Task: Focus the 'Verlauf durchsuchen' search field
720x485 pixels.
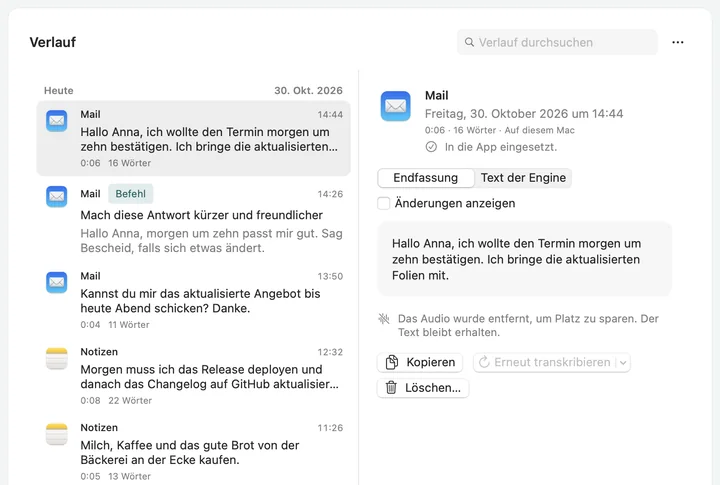Action: pyautogui.click(x=557, y=42)
